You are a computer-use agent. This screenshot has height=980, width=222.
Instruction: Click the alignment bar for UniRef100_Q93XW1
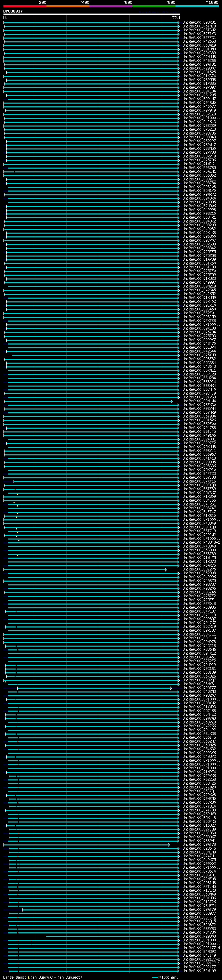(92, 23)
